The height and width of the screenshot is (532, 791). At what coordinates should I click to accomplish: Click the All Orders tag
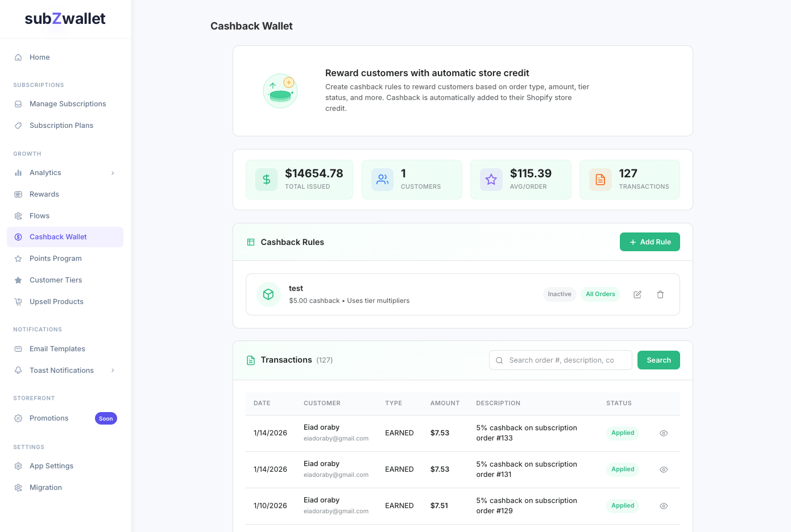(x=601, y=294)
